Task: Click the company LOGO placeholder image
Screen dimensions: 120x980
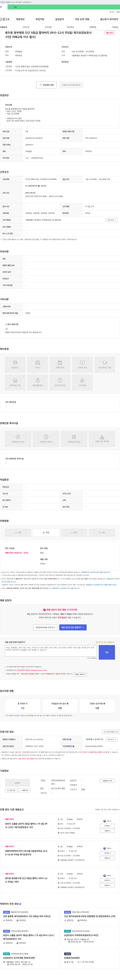Action: coord(17,783)
